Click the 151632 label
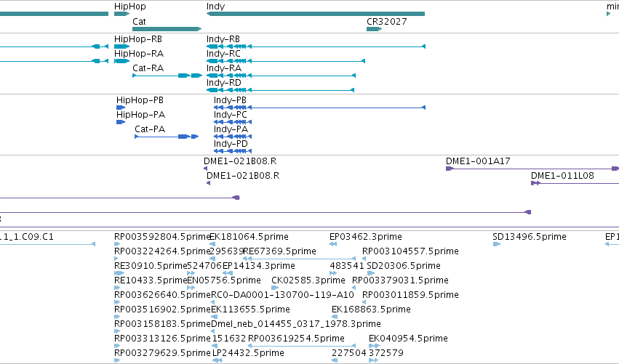Screen dimensions: 619x364 click(x=229, y=339)
